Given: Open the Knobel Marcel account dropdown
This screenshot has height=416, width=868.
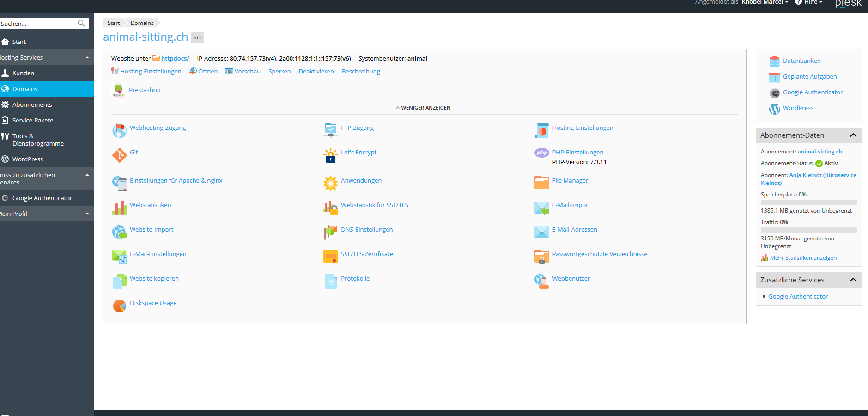Looking at the screenshot, I should tap(765, 2).
